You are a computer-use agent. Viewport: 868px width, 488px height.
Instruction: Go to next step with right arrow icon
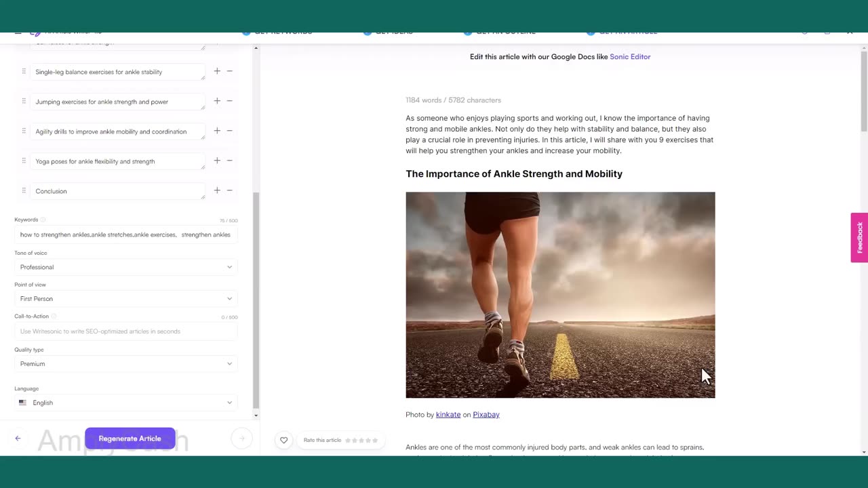[x=241, y=439]
